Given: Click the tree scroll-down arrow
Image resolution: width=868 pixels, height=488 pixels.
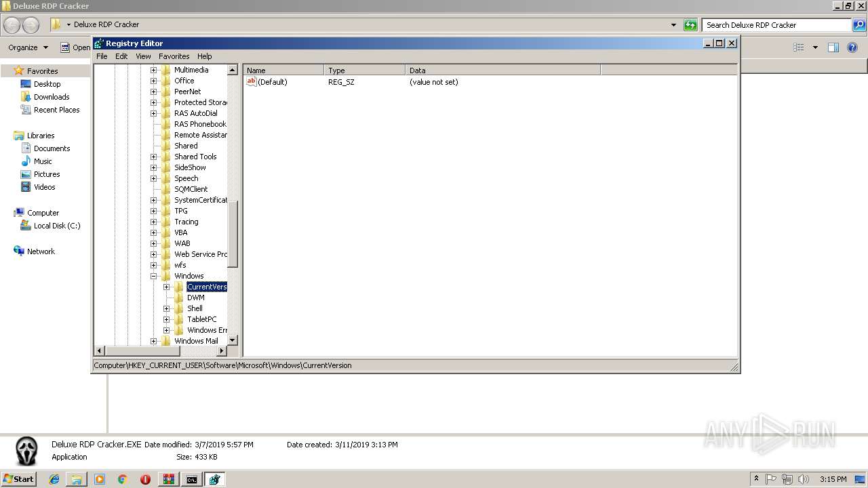Looking at the screenshot, I should [x=233, y=340].
